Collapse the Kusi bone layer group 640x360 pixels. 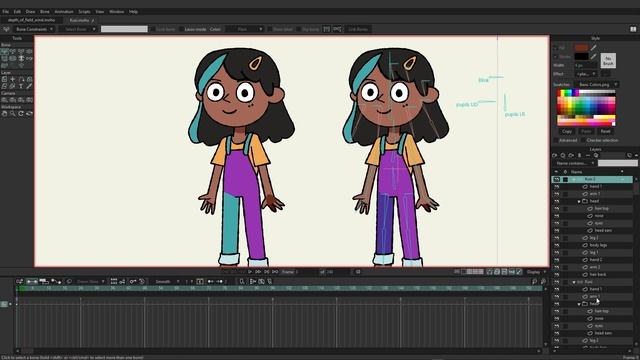pyautogui.click(x=573, y=282)
